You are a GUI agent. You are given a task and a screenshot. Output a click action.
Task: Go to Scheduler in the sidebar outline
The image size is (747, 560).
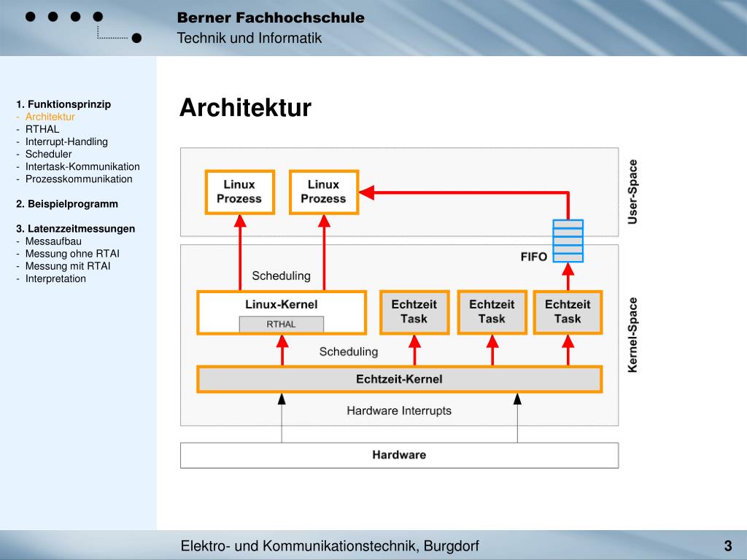[48, 154]
